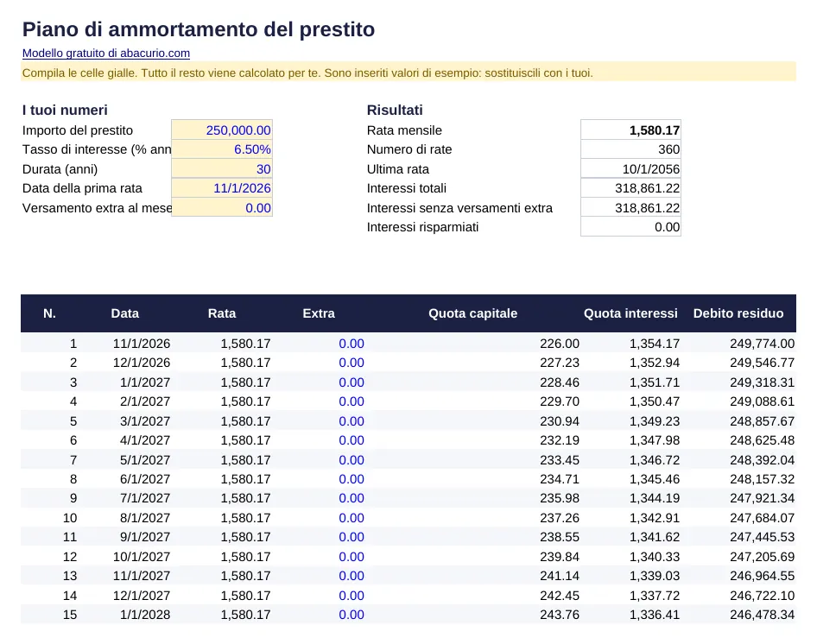Click the date cell 11/1/2026 in row 1

coord(142,344)
